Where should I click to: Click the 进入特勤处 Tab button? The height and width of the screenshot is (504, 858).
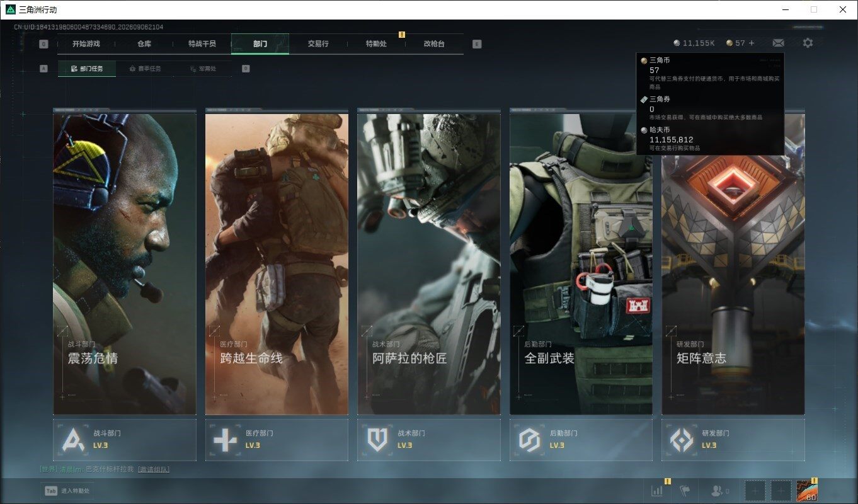click(x=67, y=491)
